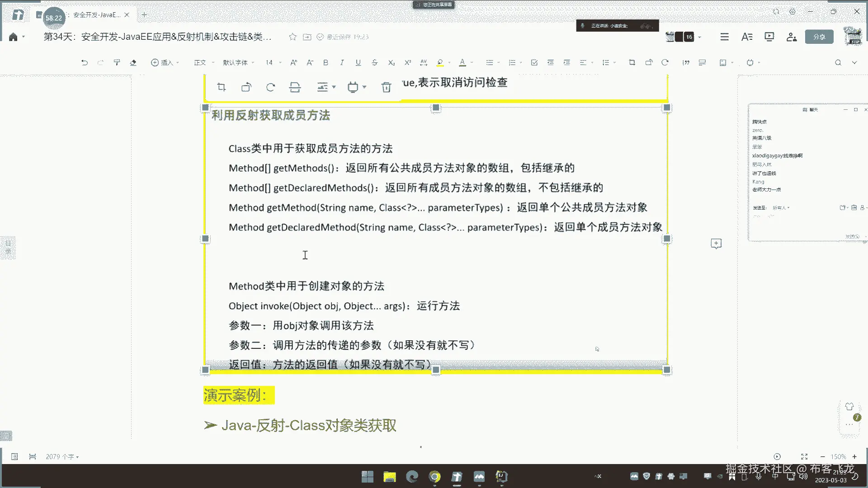Image resolution: width=868 pixels, height=488 pixels.
Task: Click the crop icon in floating image toolbar
Action: point(222,87)
